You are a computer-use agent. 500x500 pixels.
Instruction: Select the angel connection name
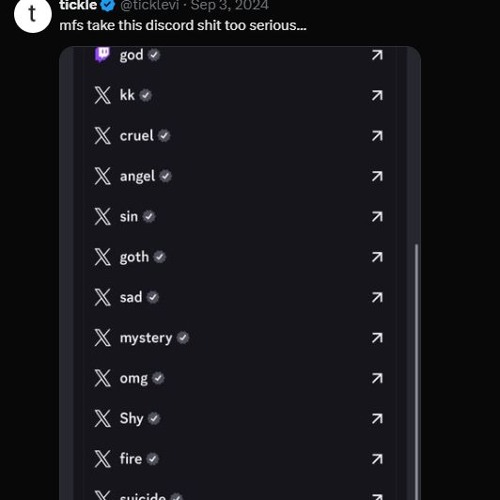pyautogui.click(x=137, y=177)
